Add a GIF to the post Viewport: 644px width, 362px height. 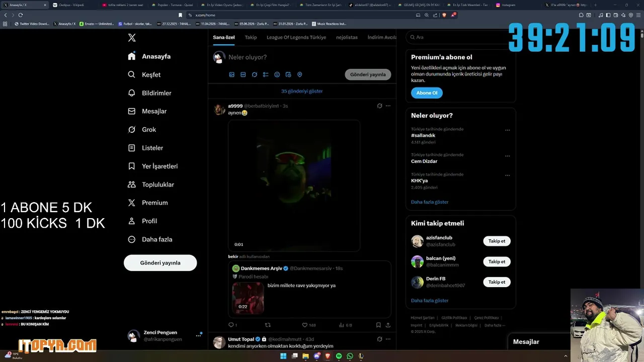(x=243, y=74)
